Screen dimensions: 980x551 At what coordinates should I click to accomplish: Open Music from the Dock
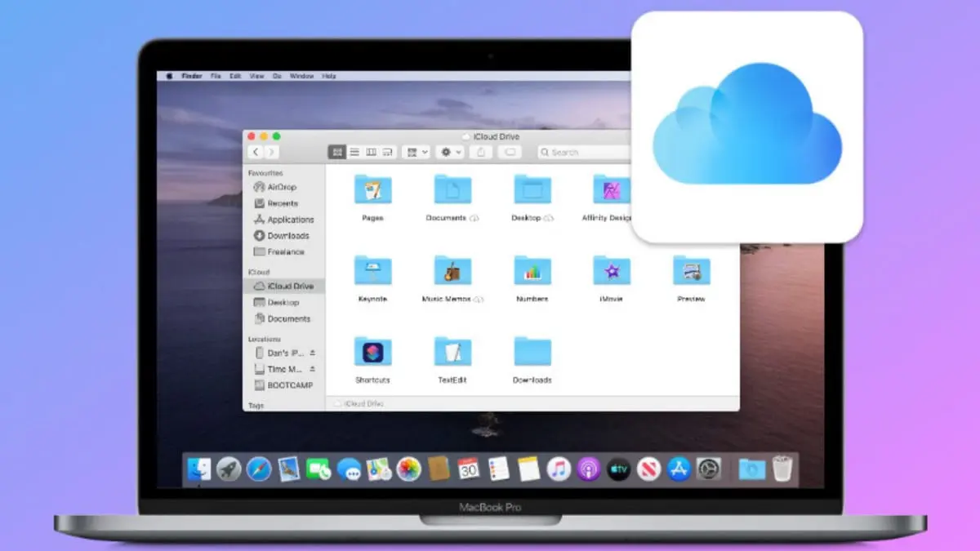click(559, 469)
